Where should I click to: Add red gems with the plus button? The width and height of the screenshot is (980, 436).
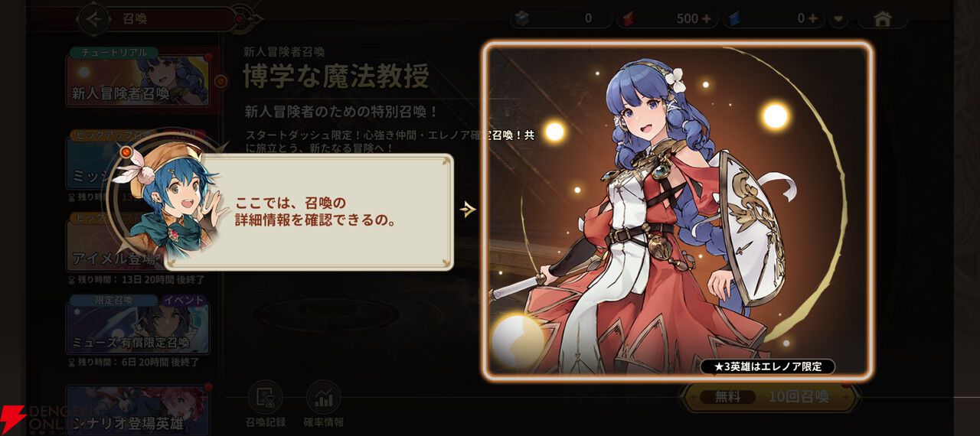704,18
